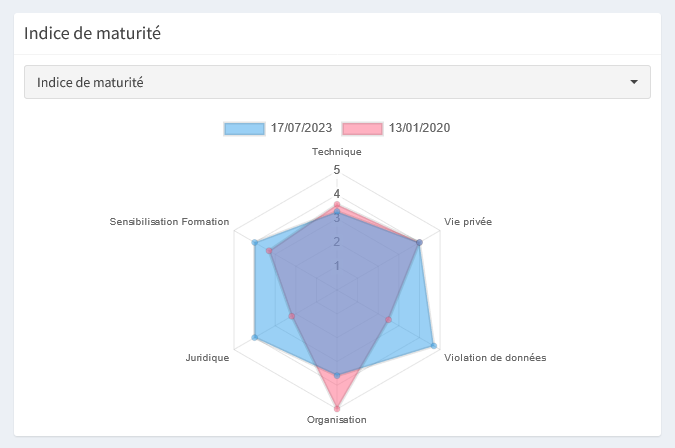Click the blue Sensibilisation Formation data point
This screenshot has height=448, width=675.
255,242
